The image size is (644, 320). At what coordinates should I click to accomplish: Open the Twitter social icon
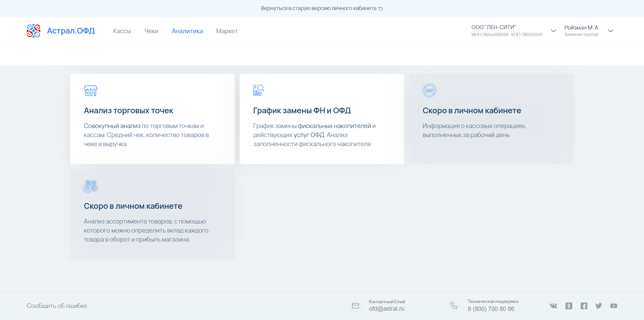(x=599, y=306)
